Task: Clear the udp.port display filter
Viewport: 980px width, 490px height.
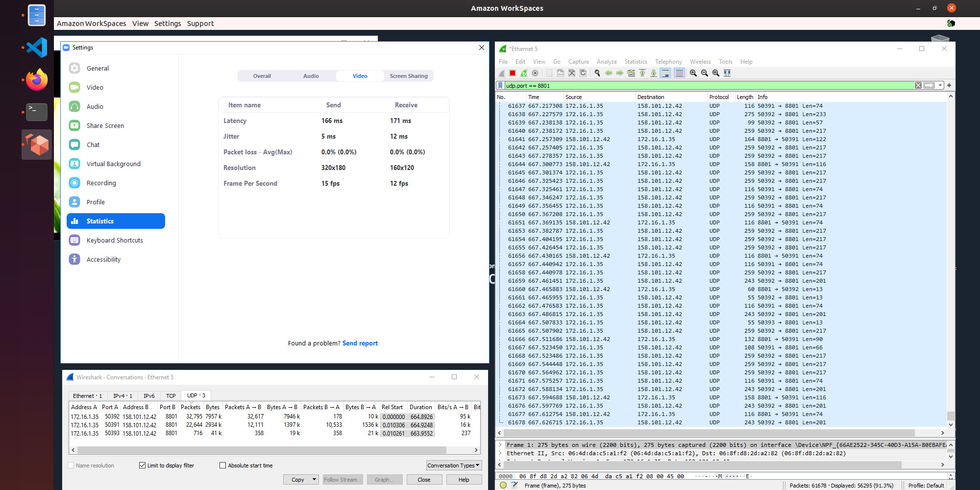Action: point(918,85)
